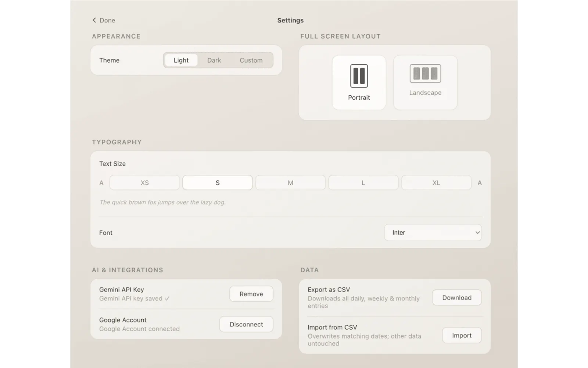Select the Light theme option
This screenshot has width=588, height=368.
pos(181,60)
